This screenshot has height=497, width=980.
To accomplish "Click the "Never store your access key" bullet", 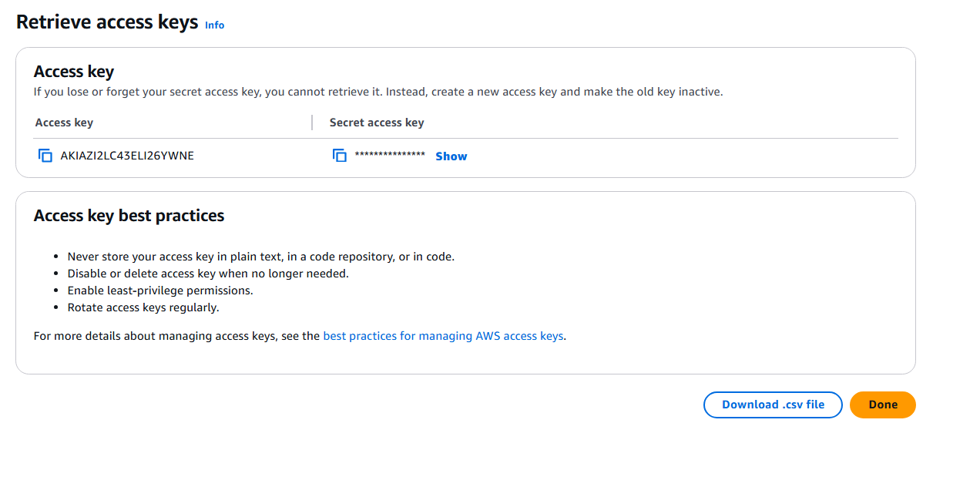I will [260, 257].
